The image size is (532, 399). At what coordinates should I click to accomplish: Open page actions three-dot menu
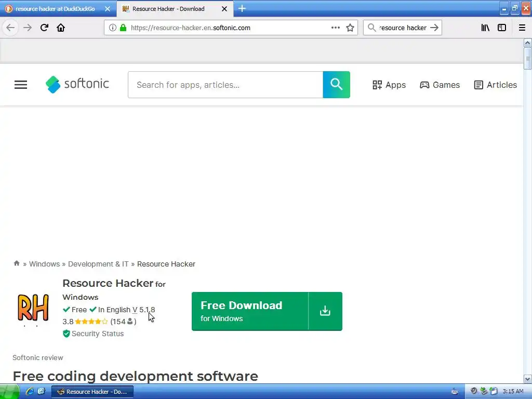[x=336, y=28]
